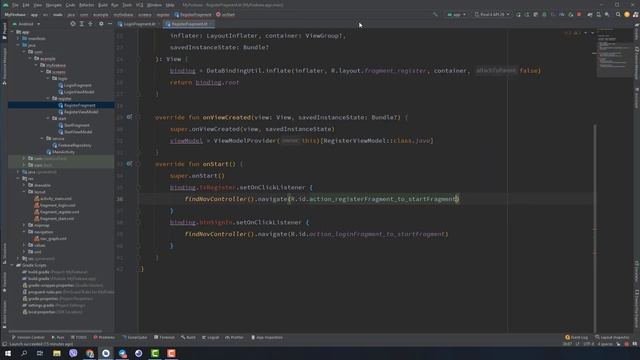Select activity_main.xml in layout folder
Screen dimensions: 640x360
point(55,198)
